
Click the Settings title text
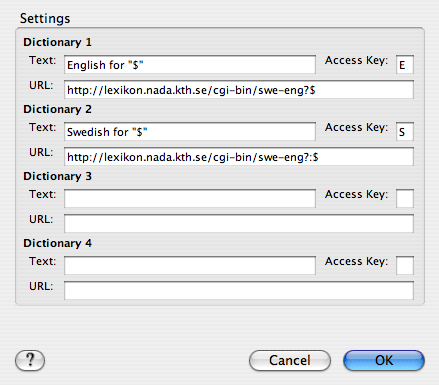pyautogui.click(x=45, y=18)
